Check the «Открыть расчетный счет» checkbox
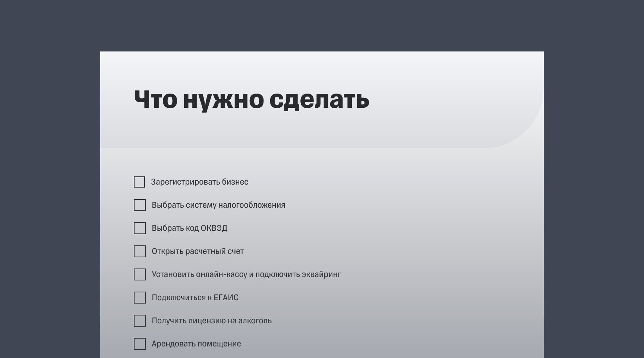This screenshot has width=644, height=358. click(139, 251)
